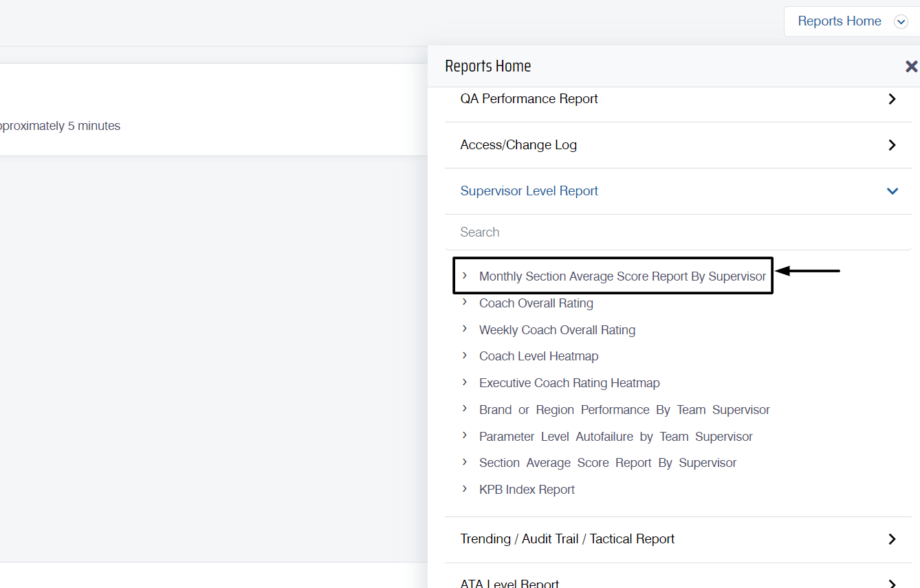The image size is (920, 588).
Task: Focus the Search field in report list
Action: click(678, 232)
